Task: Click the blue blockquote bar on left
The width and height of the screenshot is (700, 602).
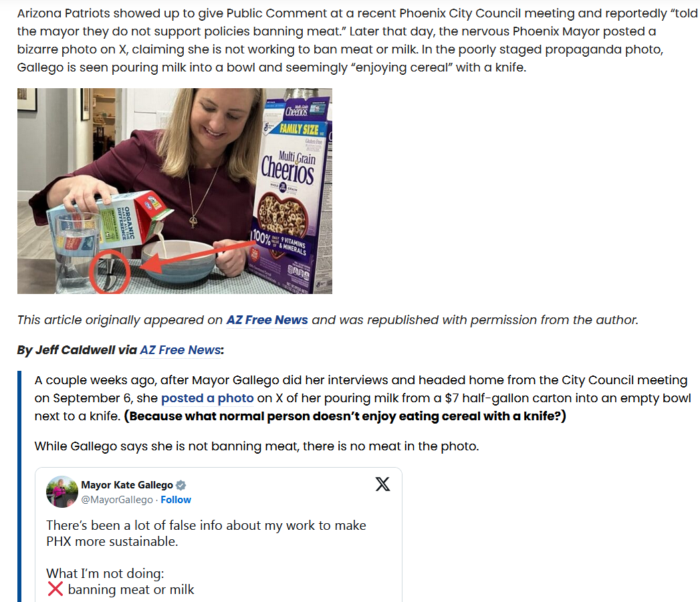Action: coord(19,486)
